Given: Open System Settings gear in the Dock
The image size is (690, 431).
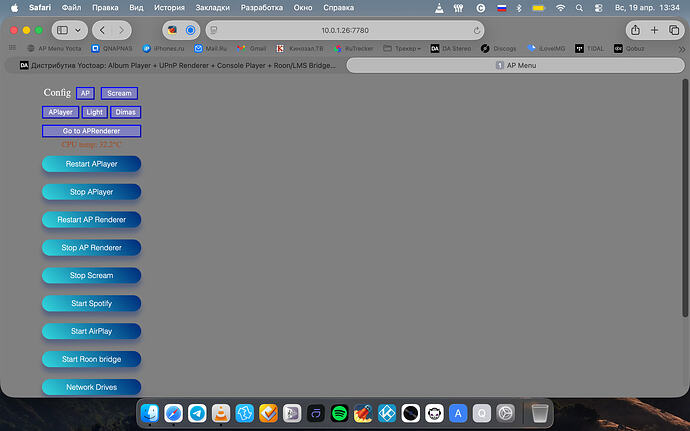Looking at the screenshot, I should point(506,413).
